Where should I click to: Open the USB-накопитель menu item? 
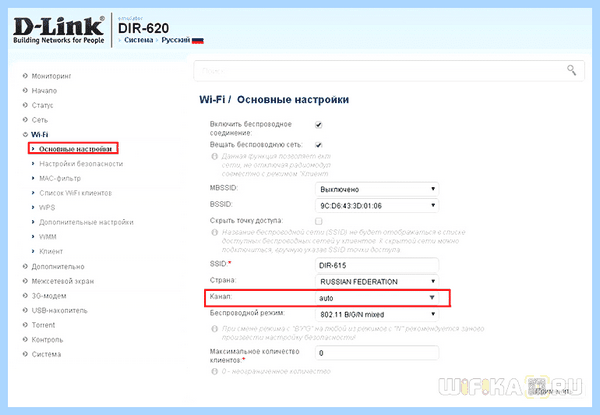(59, 311)
